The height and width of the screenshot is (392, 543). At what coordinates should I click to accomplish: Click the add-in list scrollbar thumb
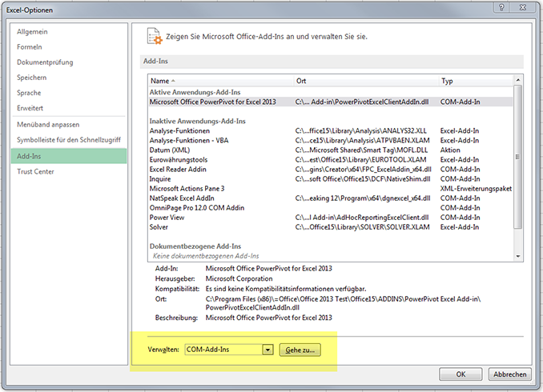pyautogui.click(x=517, y=157)
